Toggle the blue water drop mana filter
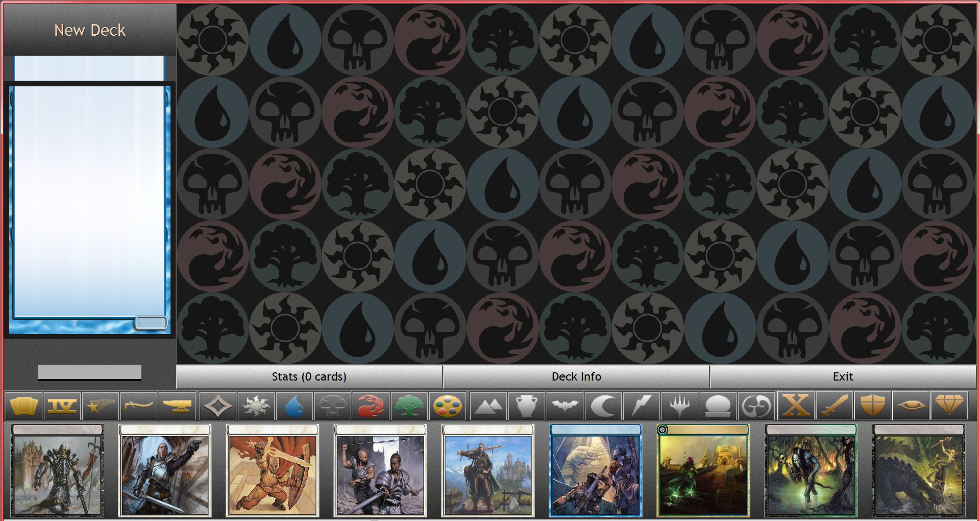The height and width of the screenshot is (521, 980). [x=295, y=407]
